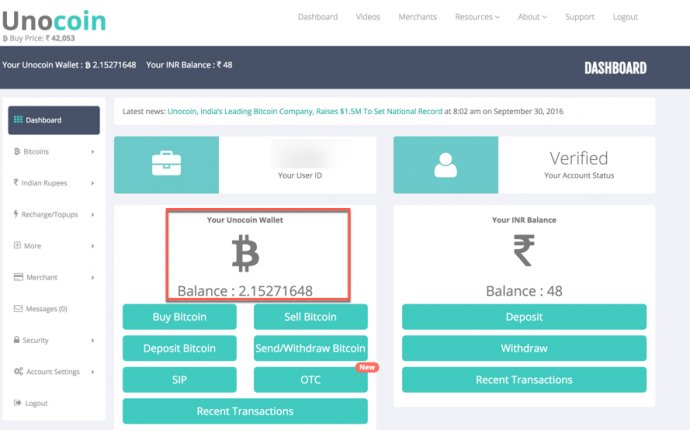This screenshot has width=690, height=430.
Task: Go to Dashboard in top navigation
Action: pyautogui.click(x=318, y=17)
